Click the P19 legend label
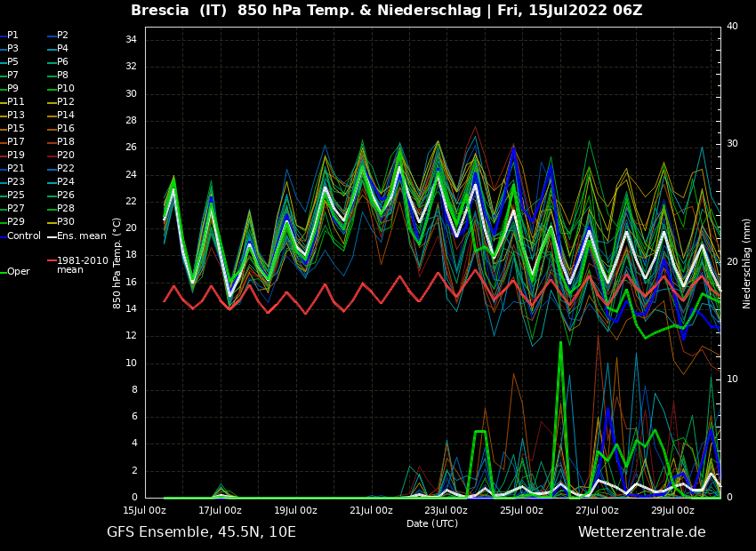The width and height of the screenshot is (756, 551). tap(15, 156)
